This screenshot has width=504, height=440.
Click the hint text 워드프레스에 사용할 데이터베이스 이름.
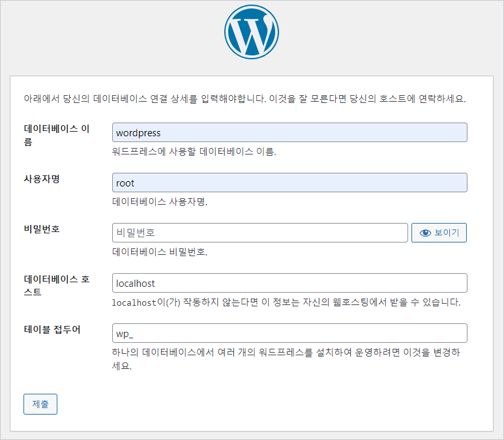(x=194, y=151)
